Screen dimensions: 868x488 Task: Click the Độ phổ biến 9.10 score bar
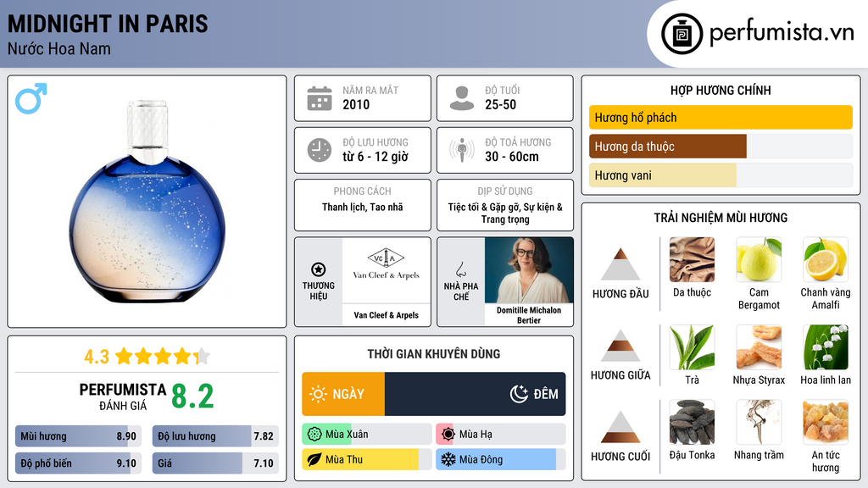click(x=79, y=463)
